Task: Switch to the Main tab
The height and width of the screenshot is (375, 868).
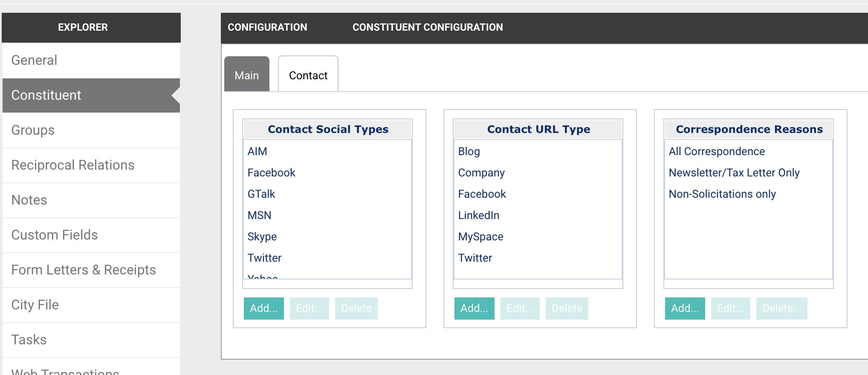Action: [246, 75]
